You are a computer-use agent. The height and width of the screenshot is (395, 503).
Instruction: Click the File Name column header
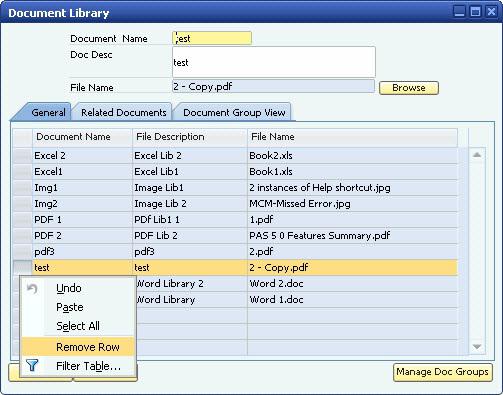click(x=352, y=137)
